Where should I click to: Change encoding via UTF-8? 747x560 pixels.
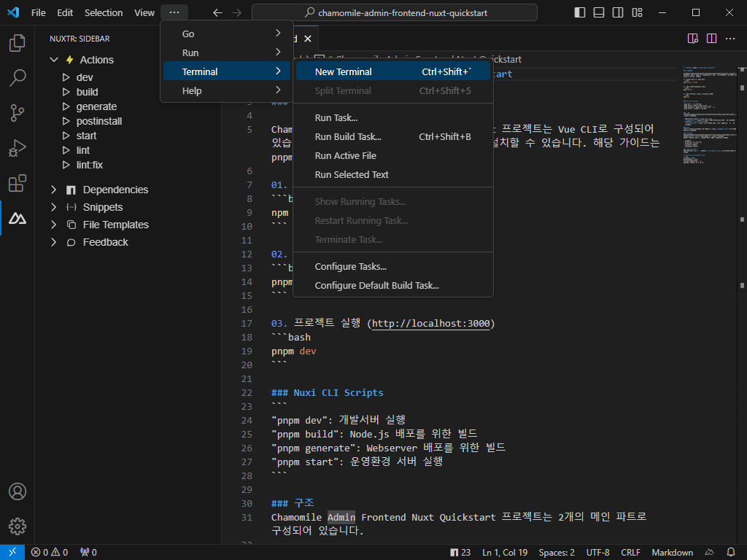point(597,553)
